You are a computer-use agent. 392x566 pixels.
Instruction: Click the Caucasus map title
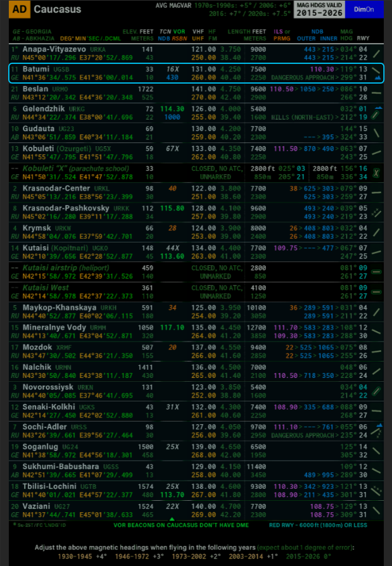tap(57, 10)
